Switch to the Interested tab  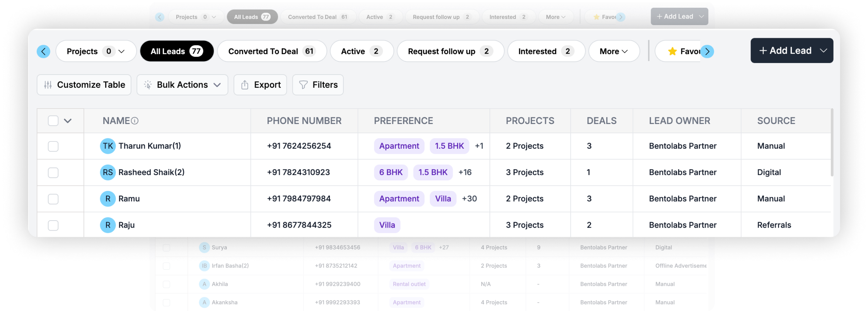pyautogui.click(x=546, y=51)
